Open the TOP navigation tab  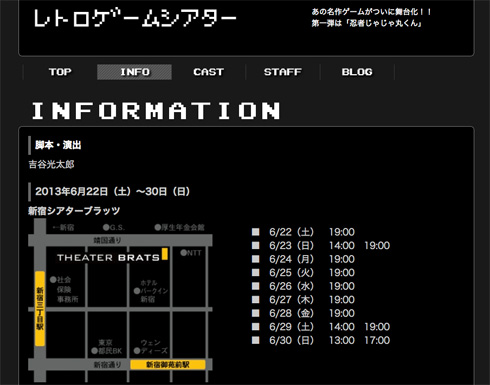60,72
